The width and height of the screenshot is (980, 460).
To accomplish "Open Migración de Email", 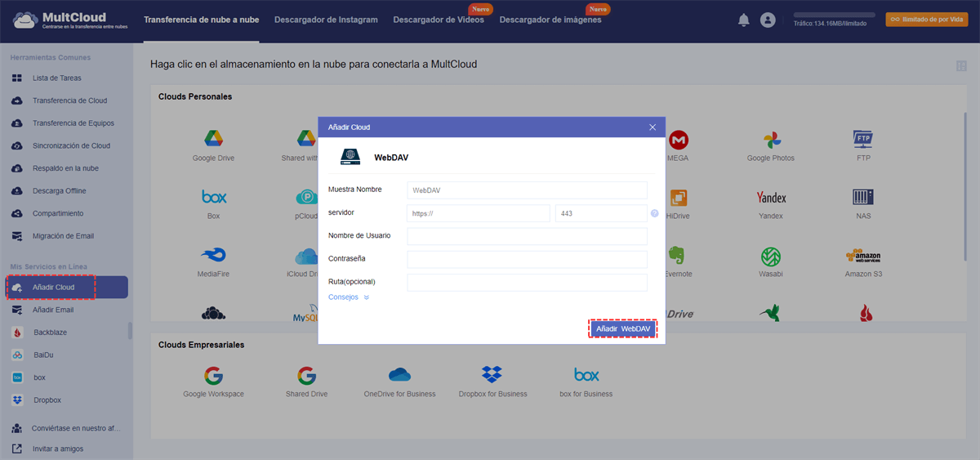I will pos(65,236).
